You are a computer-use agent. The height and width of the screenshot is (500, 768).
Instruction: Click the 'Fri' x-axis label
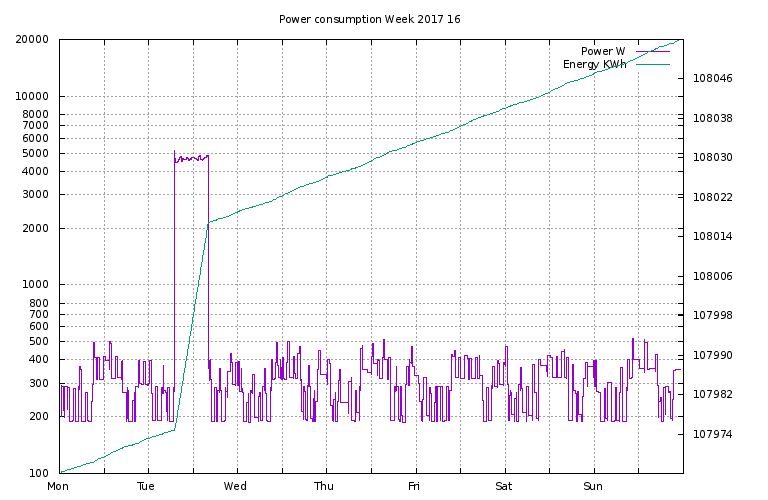(x=414, y=486)
